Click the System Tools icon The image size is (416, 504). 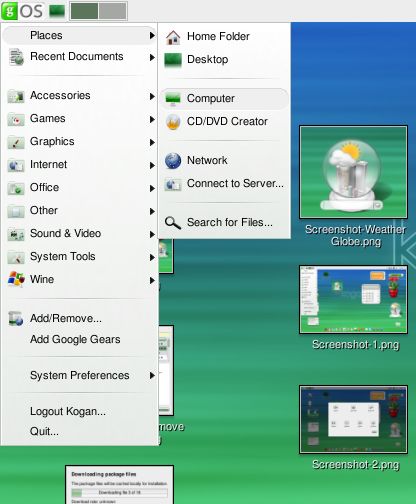(16, 257)
